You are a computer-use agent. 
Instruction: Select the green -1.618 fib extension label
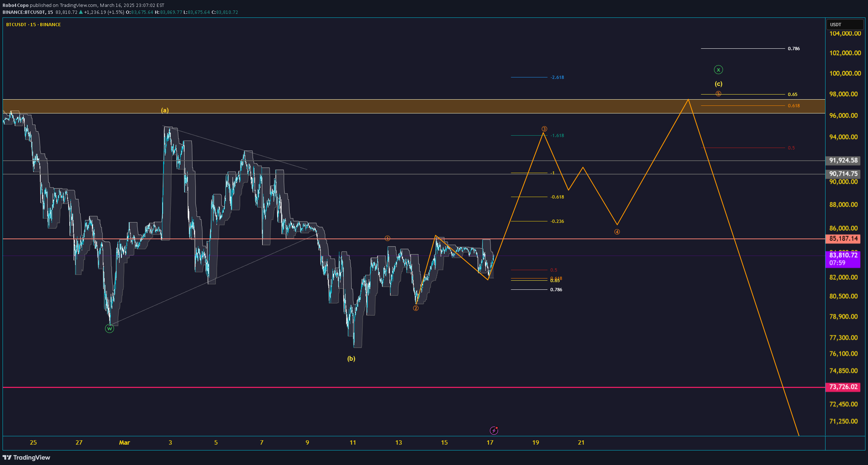coord(557,136)
